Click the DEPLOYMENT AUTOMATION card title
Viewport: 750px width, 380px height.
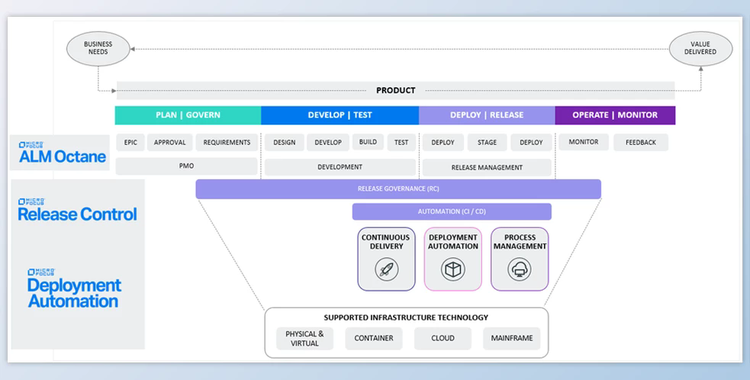453,242
